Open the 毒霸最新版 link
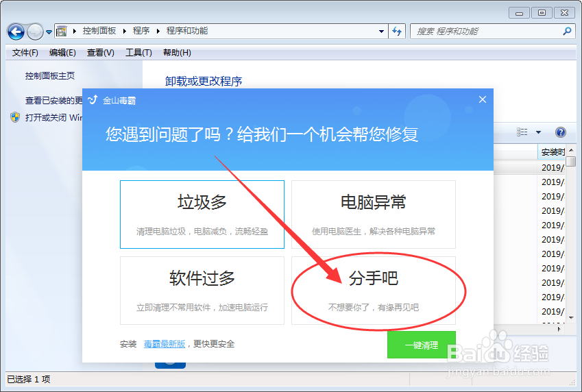The width and height of the screenshot is (582, 392). click(x=165, y=344)
